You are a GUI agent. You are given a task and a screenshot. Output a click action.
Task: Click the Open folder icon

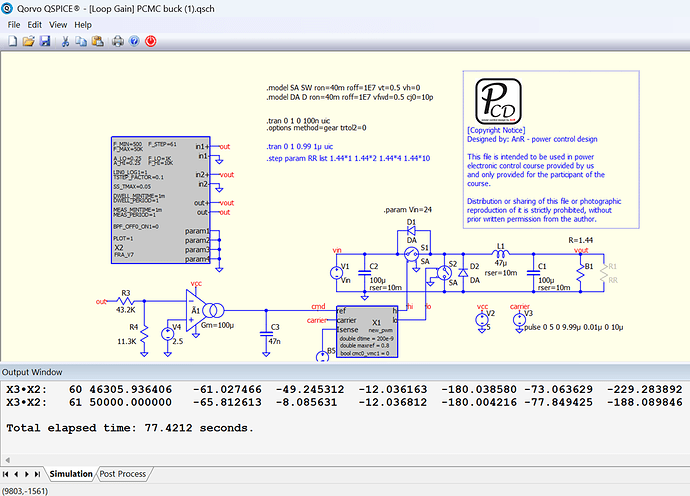click(x=28, y=41)
